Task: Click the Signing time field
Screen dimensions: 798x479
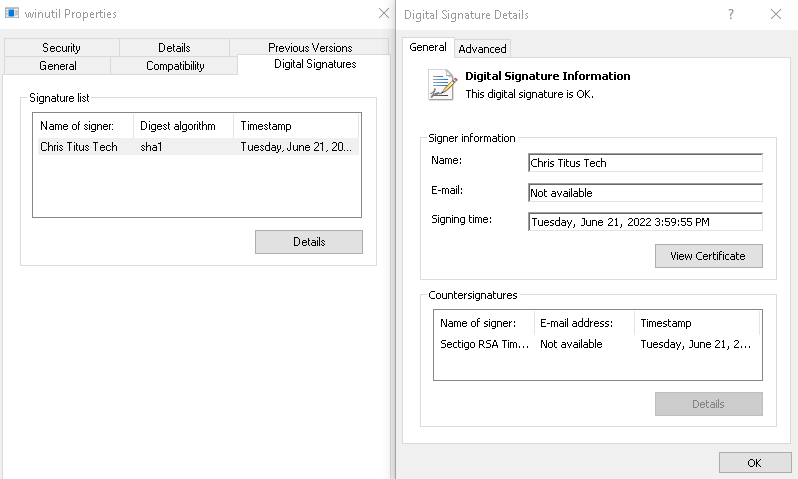Action: 645,222
